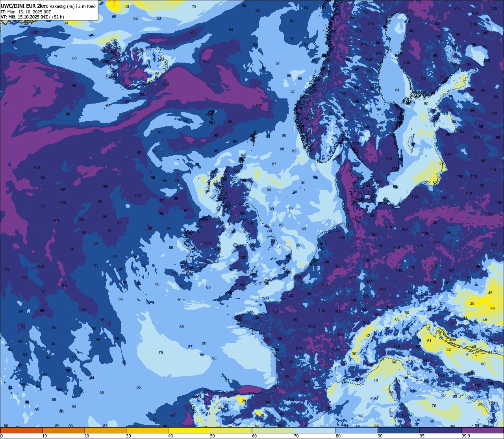Select the 20–30 amber legend segment

[105, 430]
